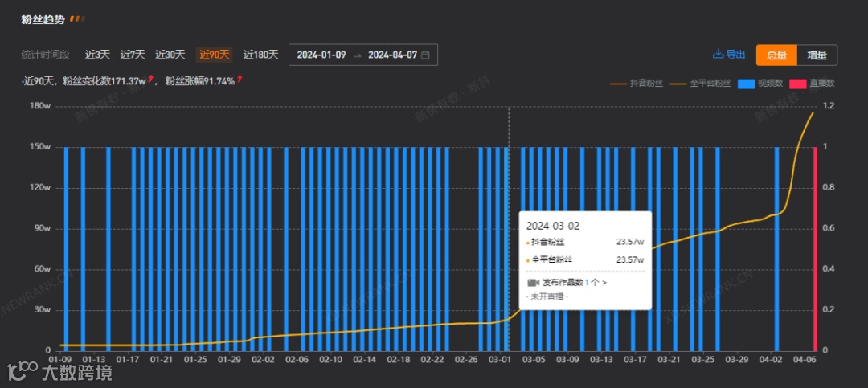This screenshot has width=868, height=388.
Task: Hide the 视频数 blue bar series
Action: 760,84
